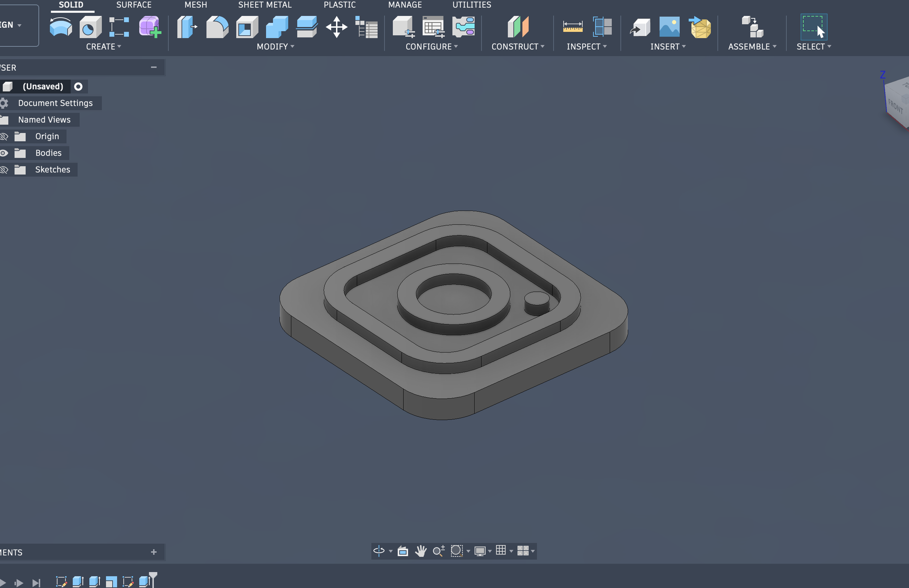The image size is (909, 588).
Task: Click the Configure cube-with-sliders icon
Action: 404,27
